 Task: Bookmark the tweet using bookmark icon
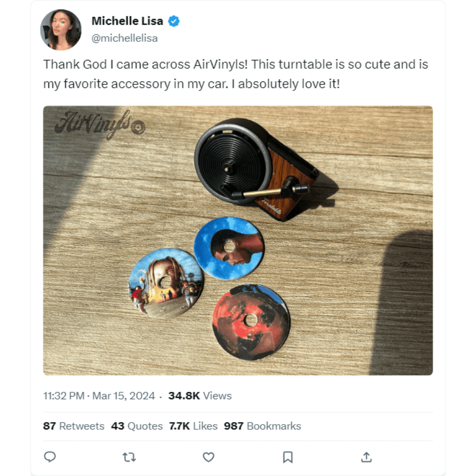coord(288,457)
